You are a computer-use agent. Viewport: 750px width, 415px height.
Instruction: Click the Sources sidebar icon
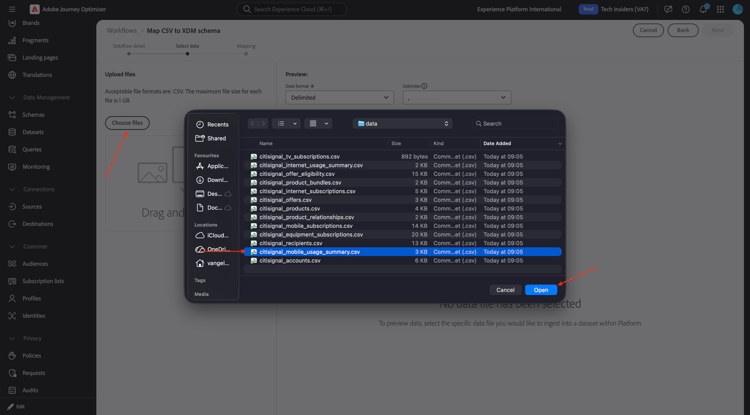pos(12,207)
